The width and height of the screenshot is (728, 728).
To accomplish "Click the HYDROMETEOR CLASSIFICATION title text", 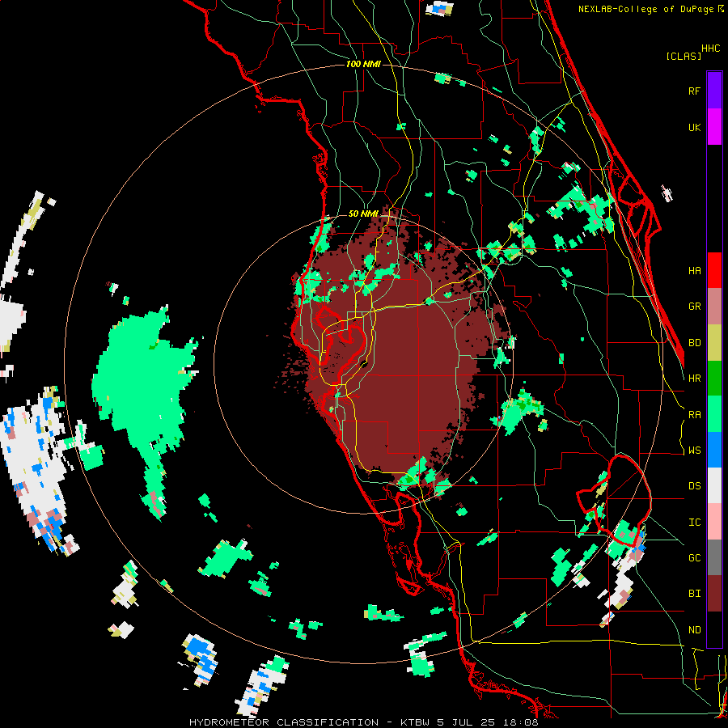I will tap(284, 722).
